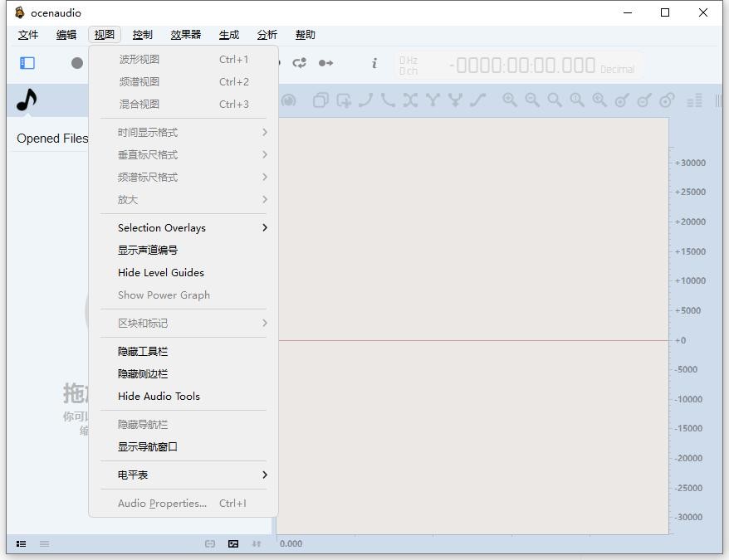The image size is (729, 560).
Task: Toggle the loop playback icon
Action: 300,63
